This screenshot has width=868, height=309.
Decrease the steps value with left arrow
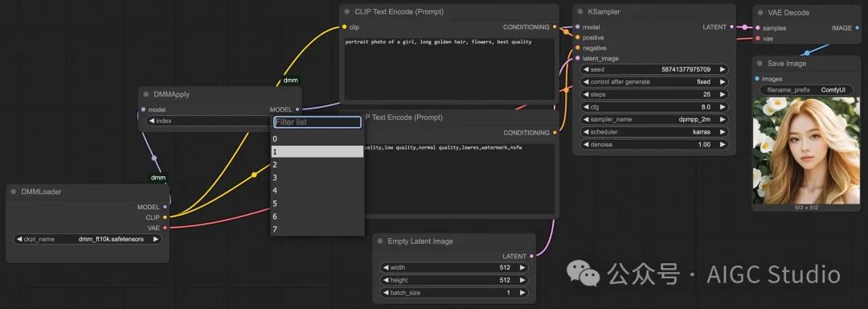pos(586,95)
